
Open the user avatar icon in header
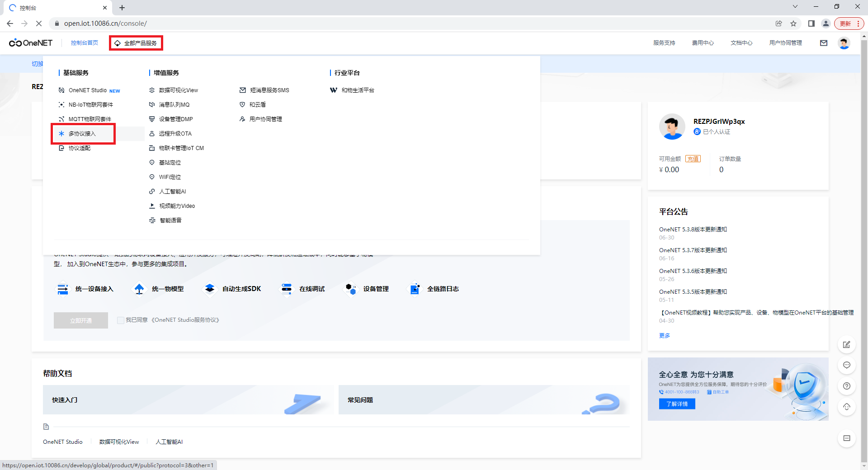pyautogui.click(x=844, y=43)
